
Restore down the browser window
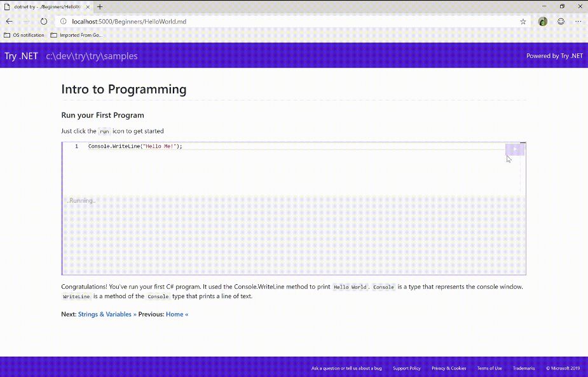(562, 6)
